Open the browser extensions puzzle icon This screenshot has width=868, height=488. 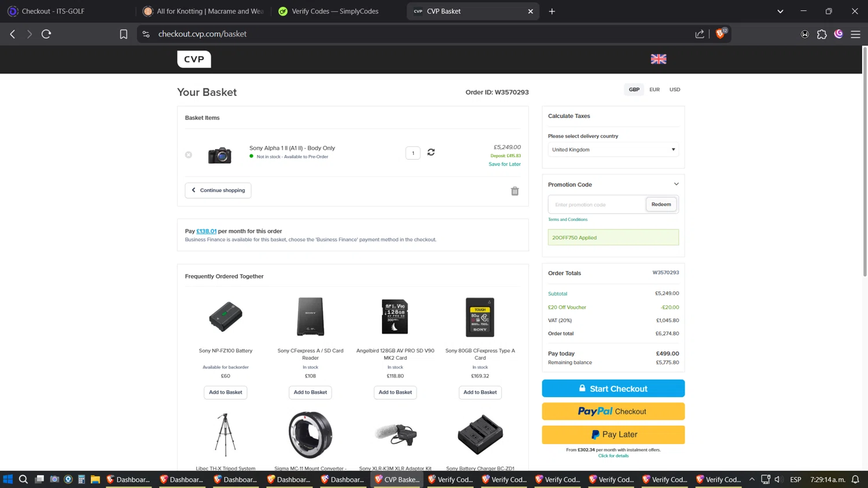point(822,34)
